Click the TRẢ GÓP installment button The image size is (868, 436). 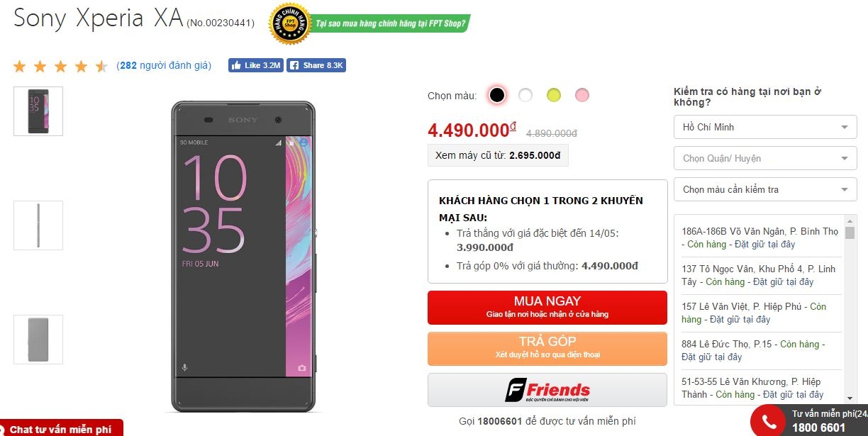(547, 347)
